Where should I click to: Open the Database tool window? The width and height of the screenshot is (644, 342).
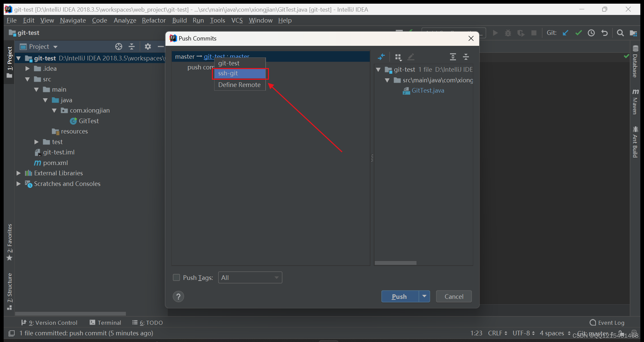coord(635,62)
